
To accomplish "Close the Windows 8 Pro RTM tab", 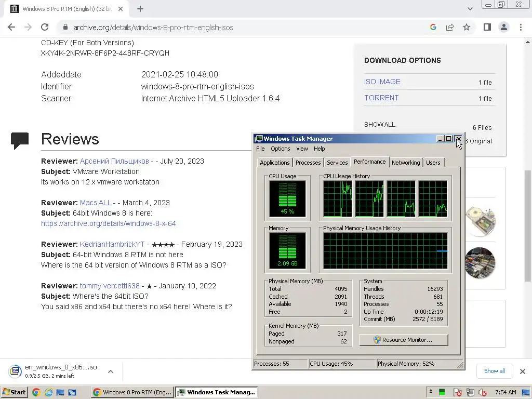I will click(x=121, y=9).
